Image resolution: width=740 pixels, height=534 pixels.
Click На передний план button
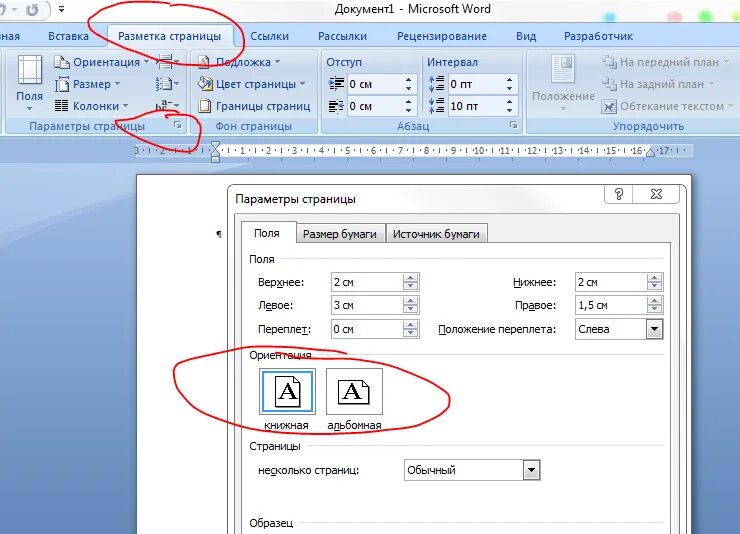click(665, 62)
